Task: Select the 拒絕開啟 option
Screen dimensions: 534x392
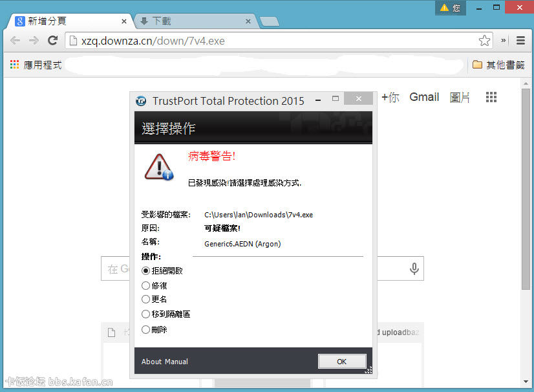Action: (x=162, y=270)
